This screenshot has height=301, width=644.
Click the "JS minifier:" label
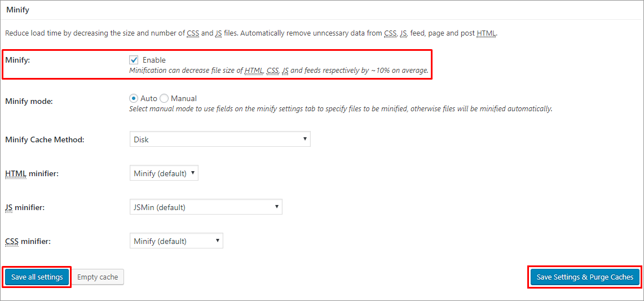(x=25, y=207)
